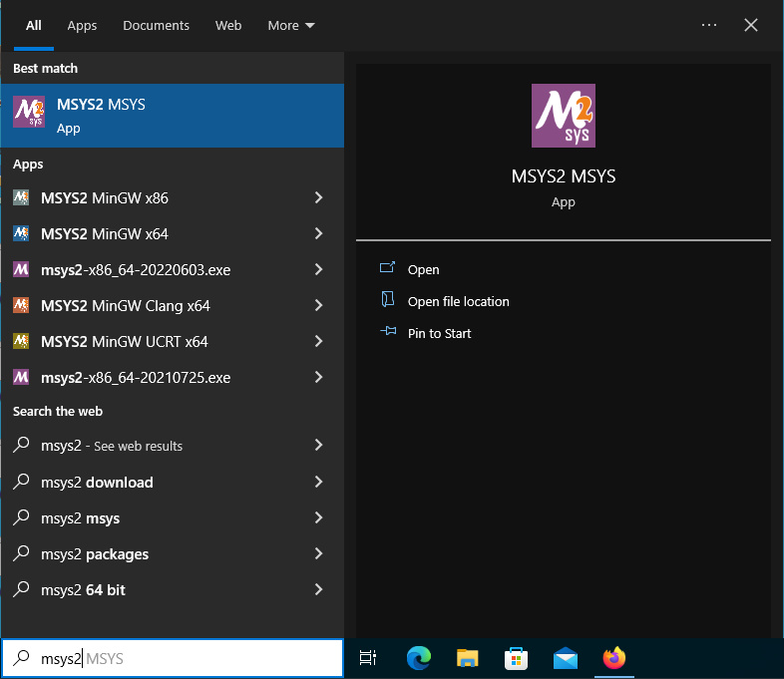Expand options for MSYS2 MinGW x64
The height and width of the screenshot is (679, 784).
click(318, 234)
